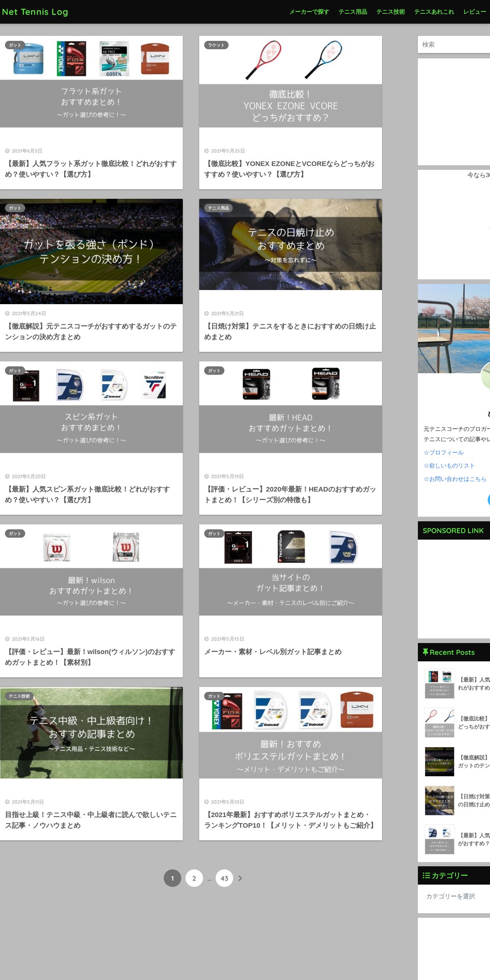
Task: Go to pagination page 43
Action: point(224,878)
